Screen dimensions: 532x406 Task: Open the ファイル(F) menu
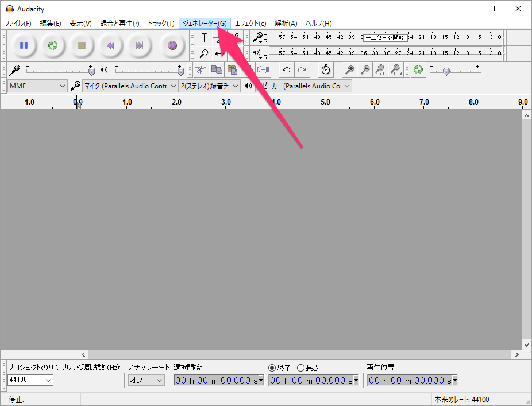click(18, 24)
